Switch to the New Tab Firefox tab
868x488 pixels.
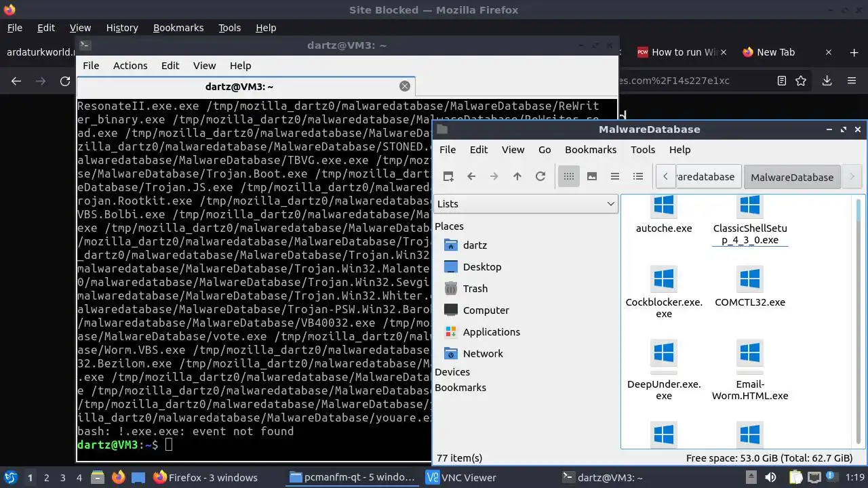pos(776,52)
